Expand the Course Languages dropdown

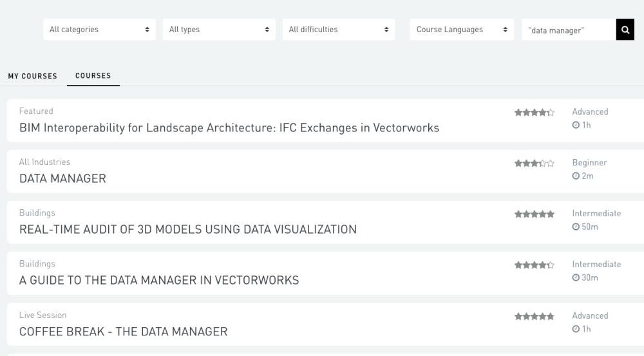tap(462, 30)
